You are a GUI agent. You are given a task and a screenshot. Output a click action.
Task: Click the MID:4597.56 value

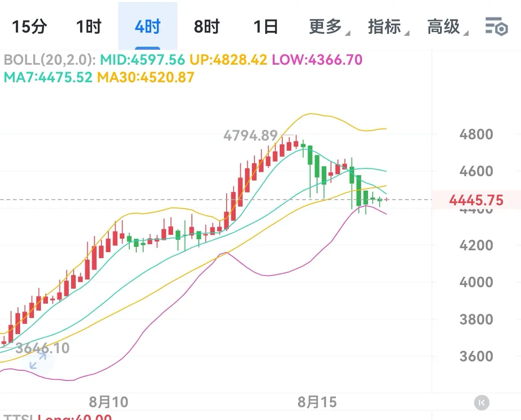[143, 60]
